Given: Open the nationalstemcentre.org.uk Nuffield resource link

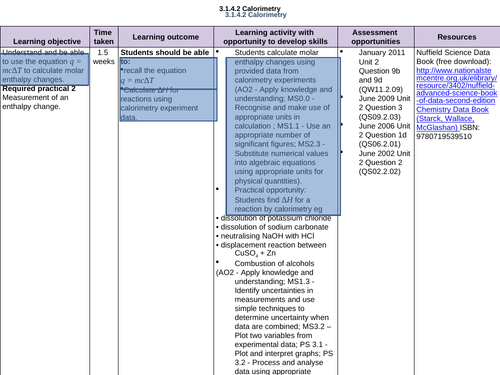Looking at the screenshot, I should tap(456, 85).
